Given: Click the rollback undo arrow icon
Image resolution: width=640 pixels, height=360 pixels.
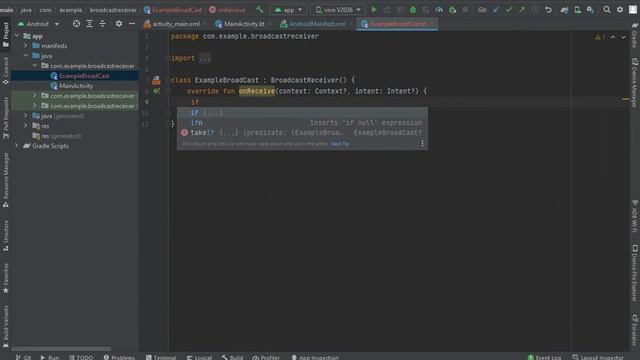Looking at the screenshot, I should click(x=548, y=9).
